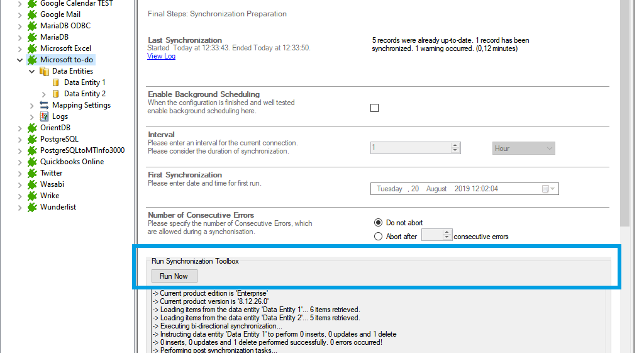Click the Logs icon in tree
The width and height of the screenshot is (644, 353).
click(x=44, y=116)
